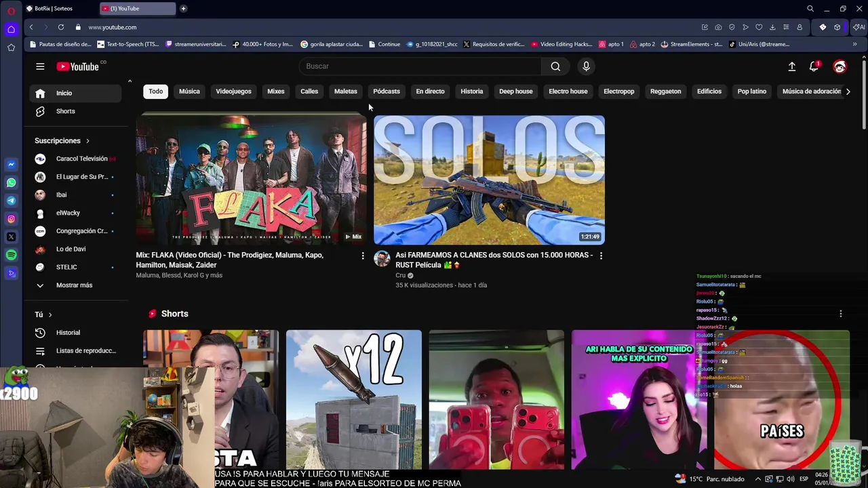Screen dimensions: 868x488
Task: Open Caracol Televisión subscription
Action: pos(76,159)
